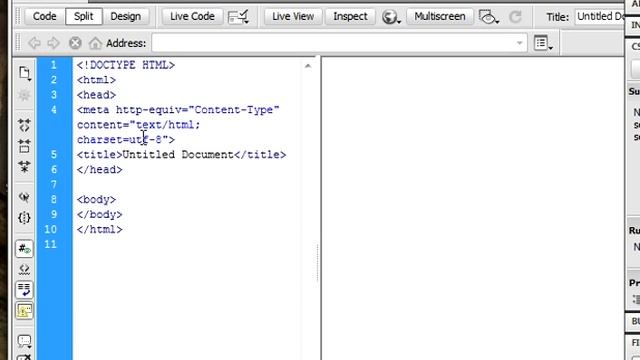Open Visual Aids eye dropdown
This screenshot has height=360, width=640.
tap(489, 17)
